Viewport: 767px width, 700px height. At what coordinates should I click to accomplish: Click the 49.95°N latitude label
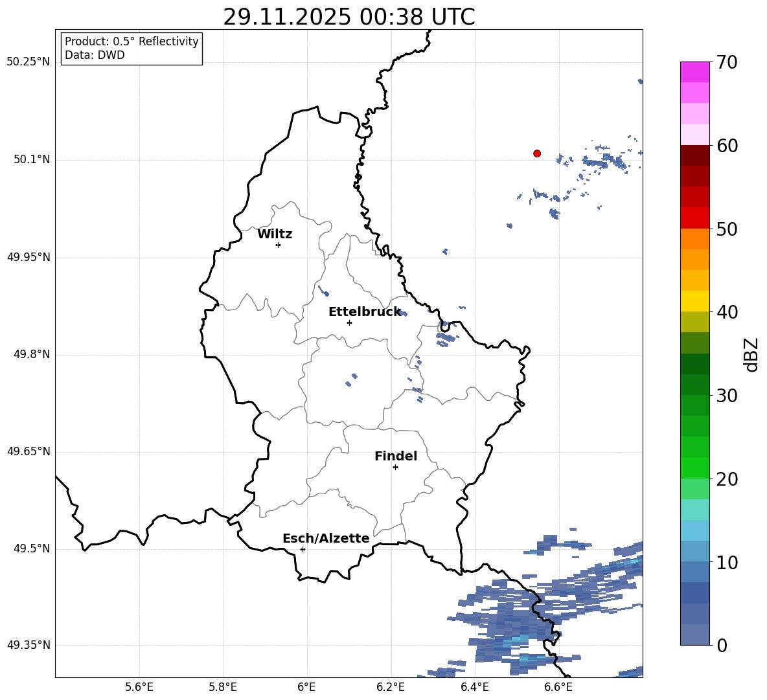[x=29, y=257]
